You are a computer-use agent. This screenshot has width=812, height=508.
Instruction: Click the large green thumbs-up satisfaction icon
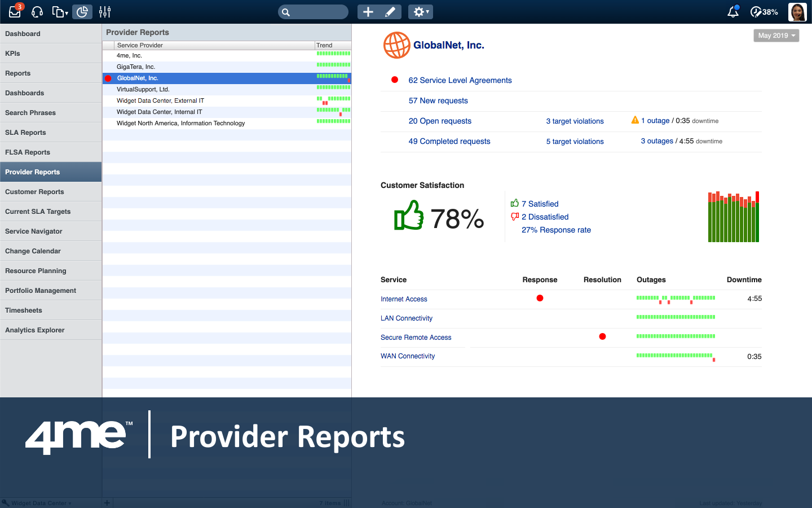pyautogui.click(x=409, y=216)
